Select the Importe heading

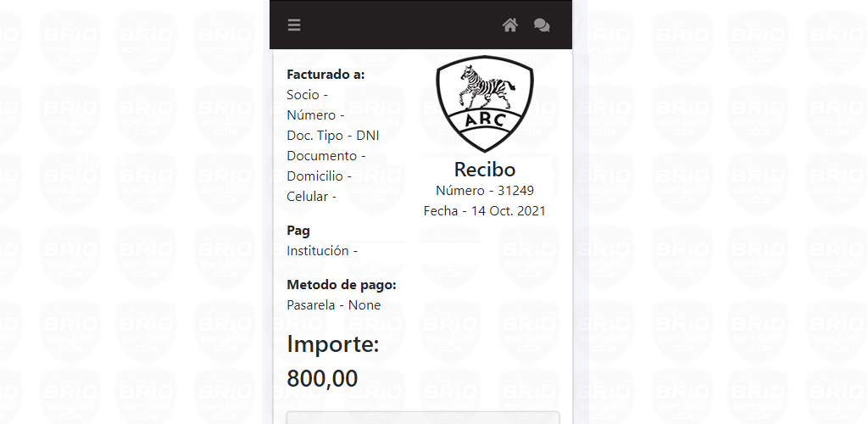coord(332,344)
